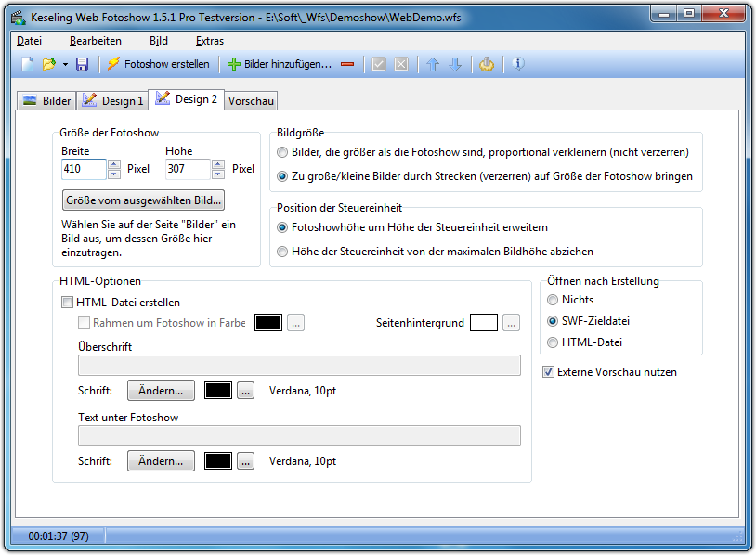Click the orange power icon in toolbar
The image size is (756, 555).
[x=488, y=64]
